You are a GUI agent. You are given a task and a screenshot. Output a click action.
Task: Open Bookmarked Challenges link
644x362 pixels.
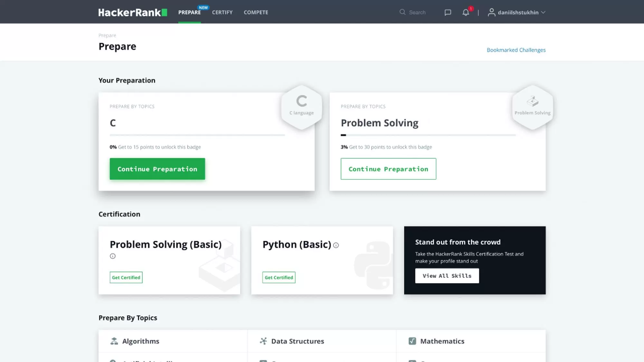tap(516, 50)
